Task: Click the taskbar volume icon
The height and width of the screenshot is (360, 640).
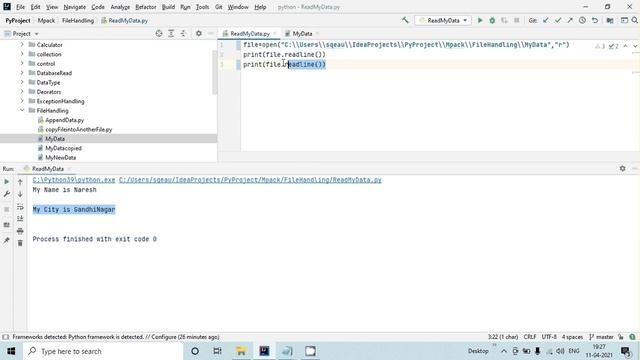Action: (560, 351)
